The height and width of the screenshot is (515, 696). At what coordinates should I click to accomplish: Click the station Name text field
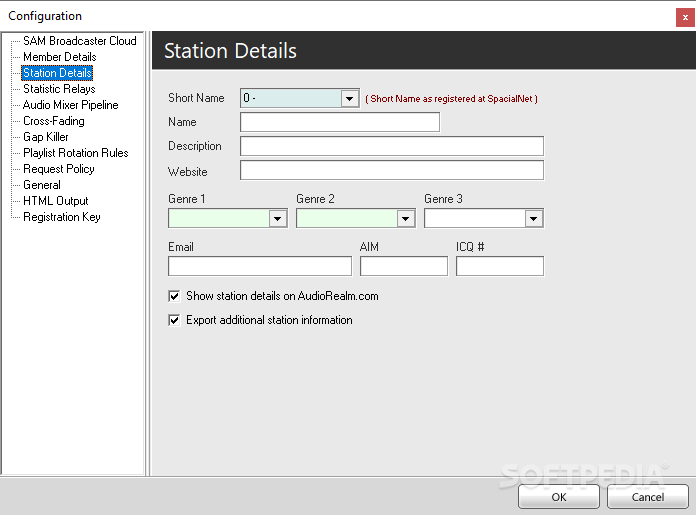click(x=340, y=122)
